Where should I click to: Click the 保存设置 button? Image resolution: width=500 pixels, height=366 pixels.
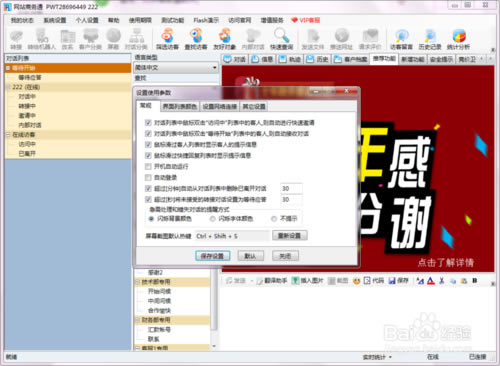pos(212,256)
